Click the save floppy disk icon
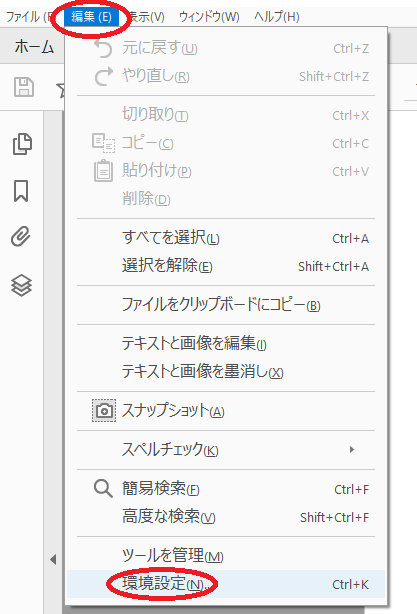 (24, 87)
